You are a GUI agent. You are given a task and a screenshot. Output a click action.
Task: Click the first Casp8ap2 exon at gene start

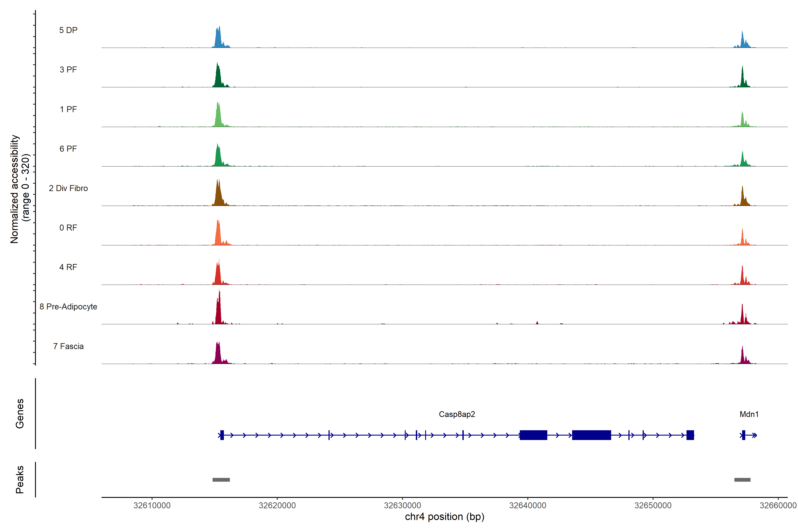pos(222,435)
